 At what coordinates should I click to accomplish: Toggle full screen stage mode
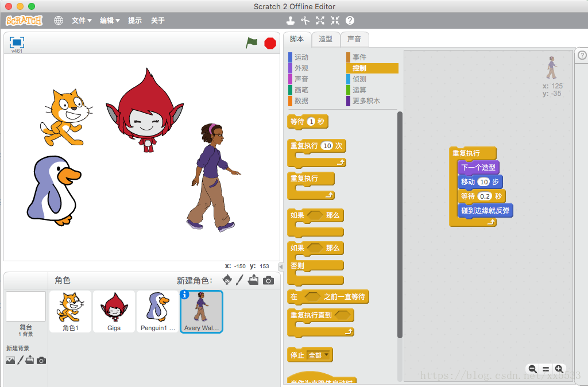[x=17, y=42]
